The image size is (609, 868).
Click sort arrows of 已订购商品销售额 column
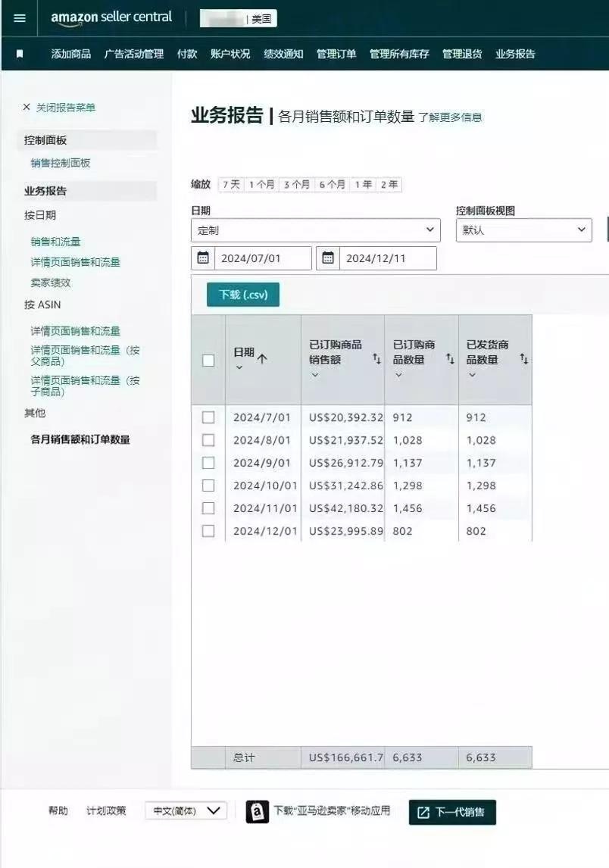376,359
